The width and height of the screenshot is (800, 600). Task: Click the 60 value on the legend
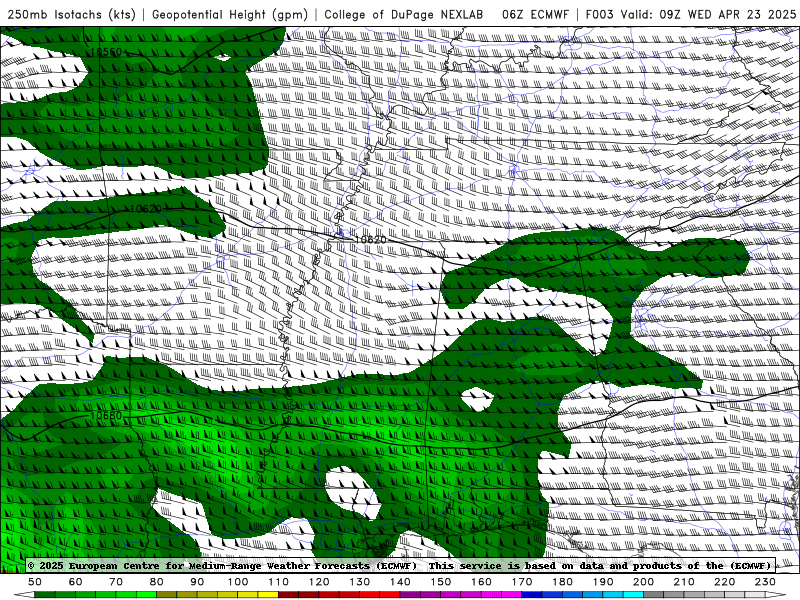click(76, 582)
